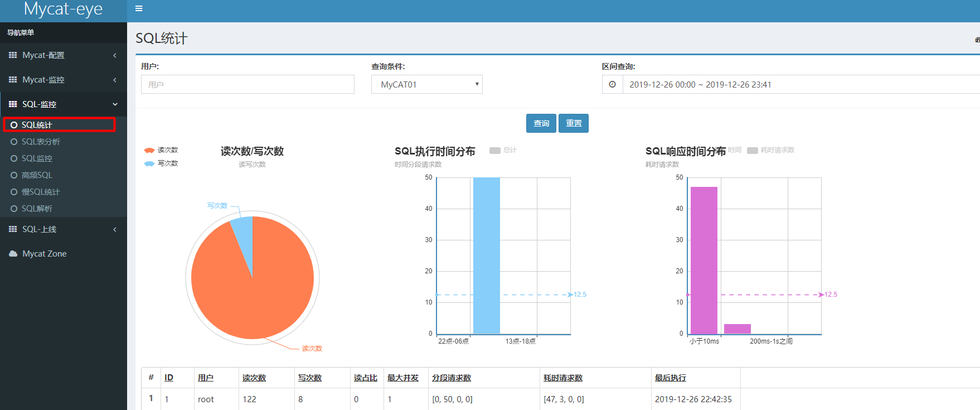
Task: Click the Mycat-配置 grid icon
Action: pos(13,55)
